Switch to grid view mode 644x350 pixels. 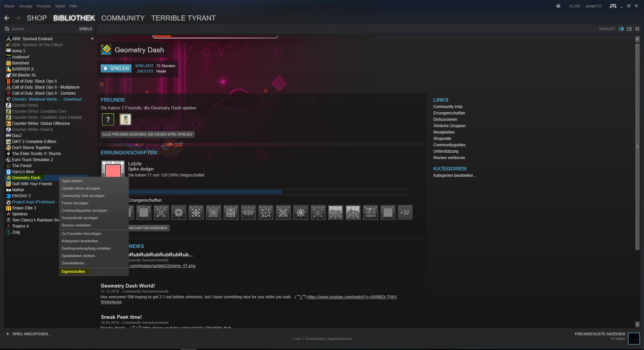pyautogui.click(x=637, y=29)
